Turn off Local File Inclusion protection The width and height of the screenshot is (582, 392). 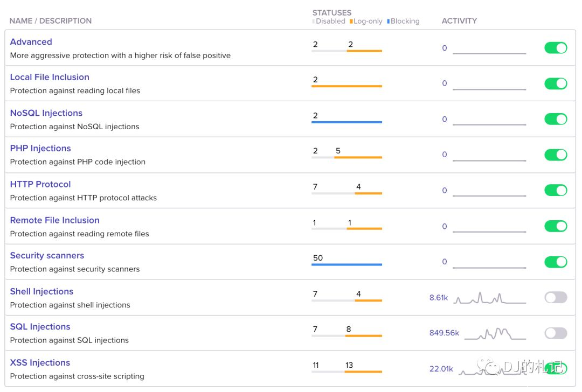pos(556,83)
